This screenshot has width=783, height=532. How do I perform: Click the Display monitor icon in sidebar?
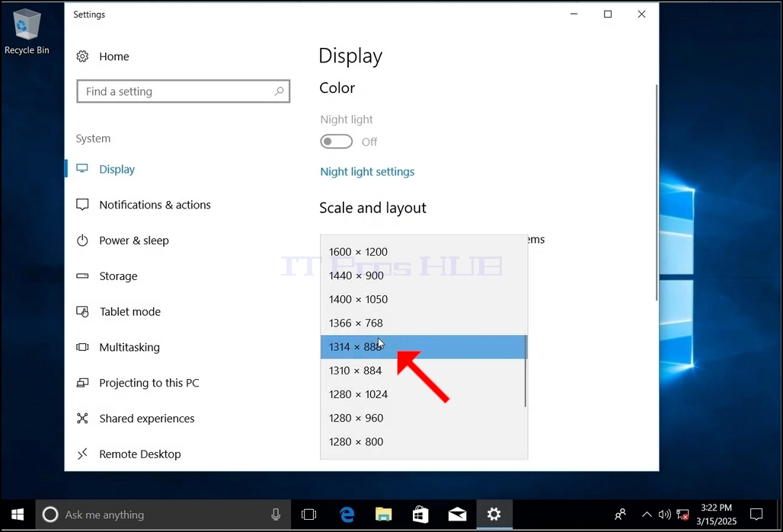coord(82,169)
